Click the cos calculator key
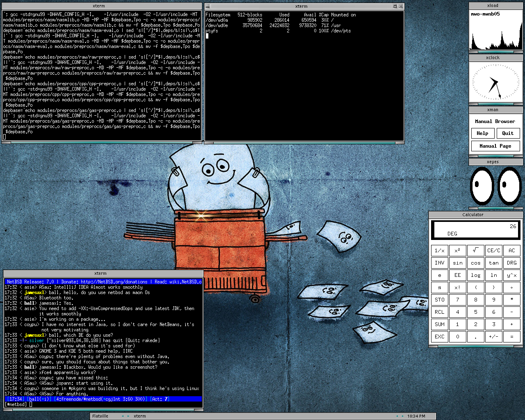The image size is (525, 420). point(475,262)
